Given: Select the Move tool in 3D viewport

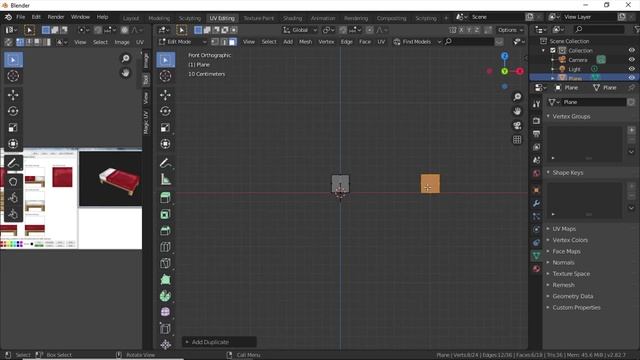Looking at the screenshot, I should point(165,95).
